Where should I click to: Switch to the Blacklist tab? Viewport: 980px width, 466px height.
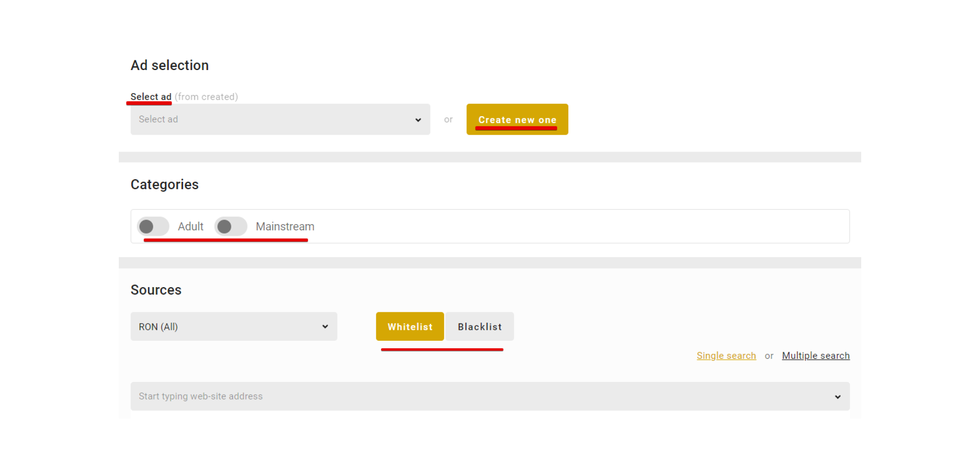(479, 327)
